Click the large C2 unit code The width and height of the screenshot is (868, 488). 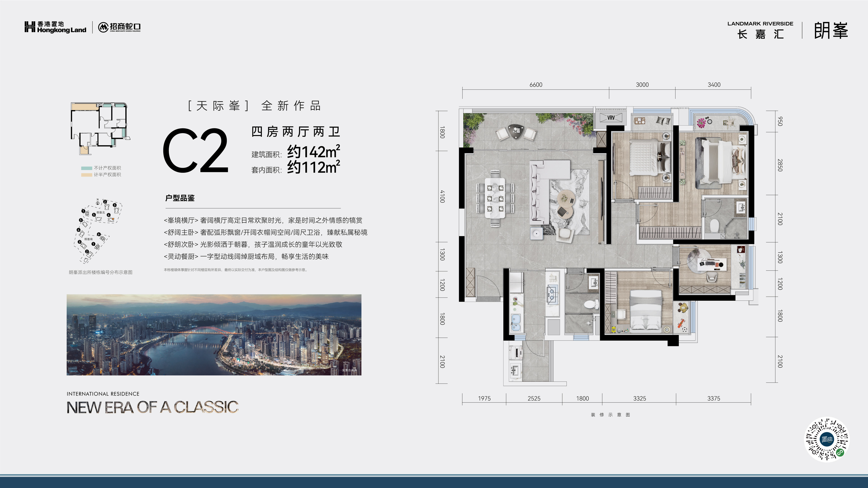[x=196, y=151]
